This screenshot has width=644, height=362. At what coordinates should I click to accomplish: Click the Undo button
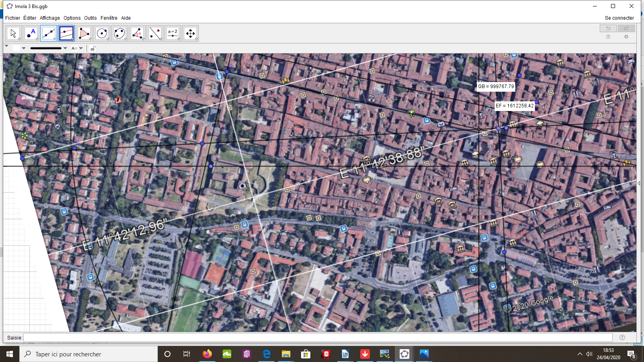coord(608,28)
